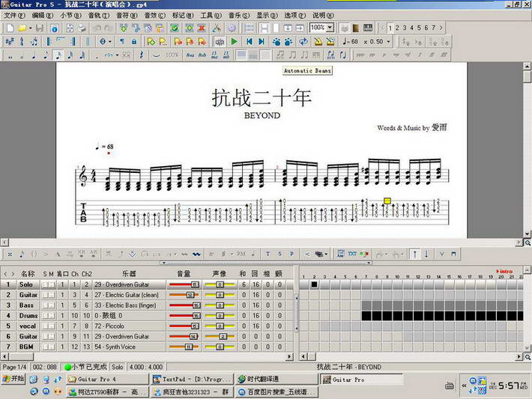532x399 pixels.
Task: Toggle Solo for the vocal track
Action: [45, 326]
